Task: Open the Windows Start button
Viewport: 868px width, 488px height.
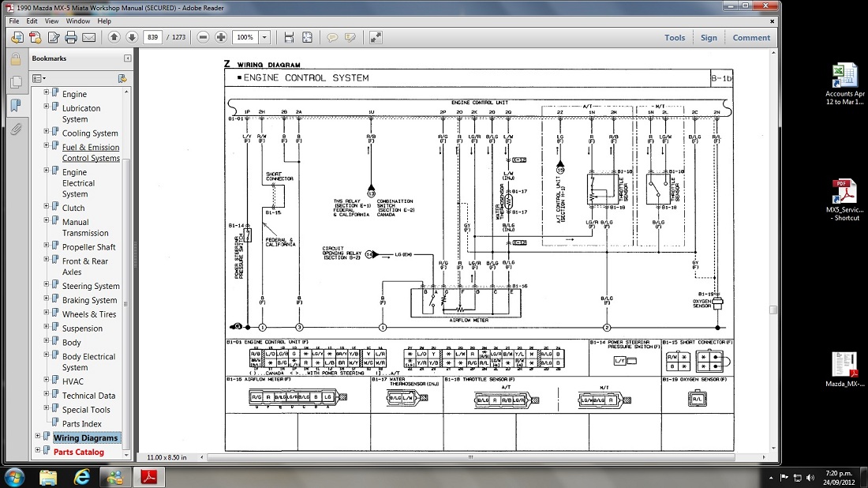Action: (x=14, y=477)
